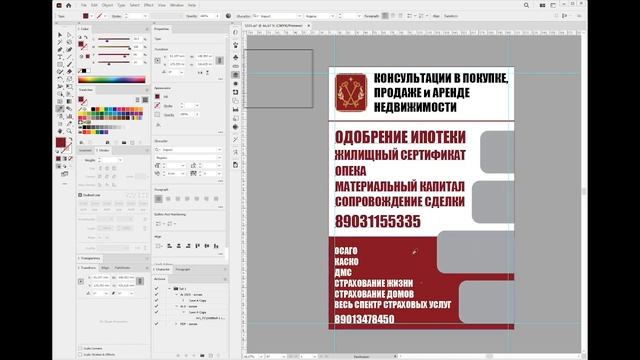Image resolution: width=640 pixels, height=360 pixels.
Task: Select the Magic Wand tool
Action: [60, 42]
